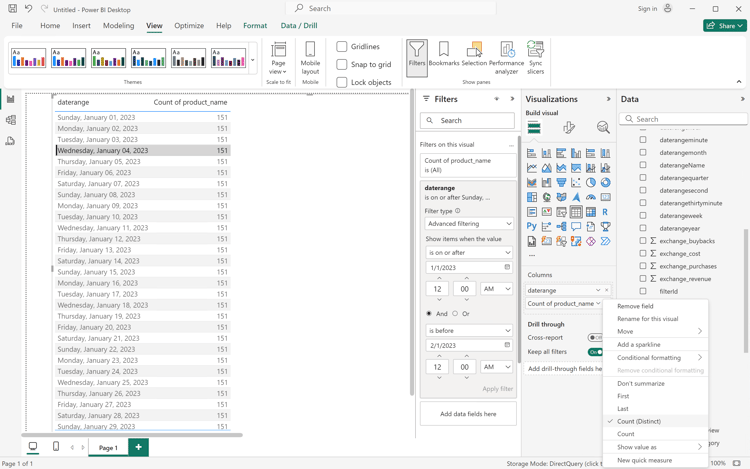The height and width of the screenshot is (469, 750).
Task: Check the Snap to grid option
Action: click(x=342, y=64)
